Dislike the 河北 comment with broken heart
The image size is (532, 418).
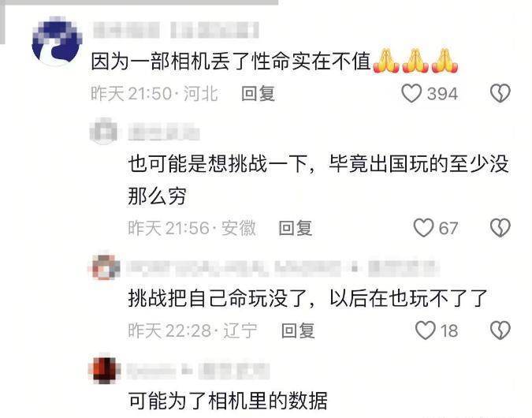coord(500,93)
